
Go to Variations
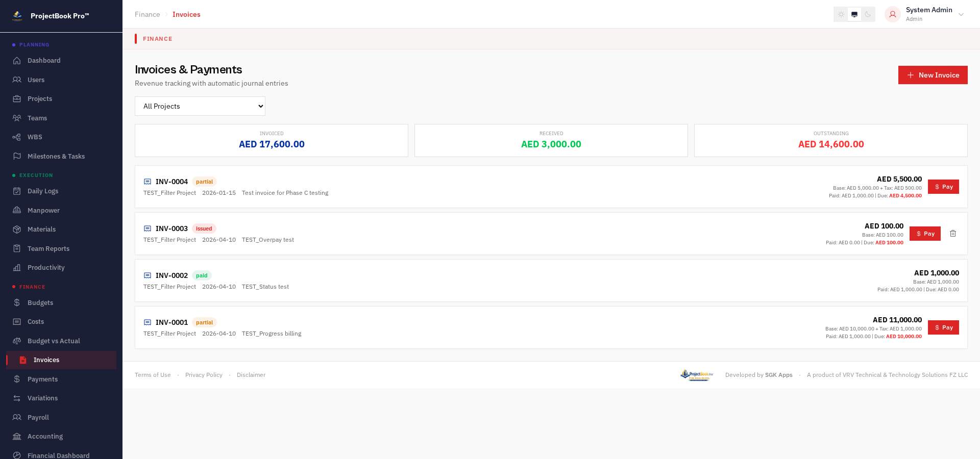pos(61,398)
